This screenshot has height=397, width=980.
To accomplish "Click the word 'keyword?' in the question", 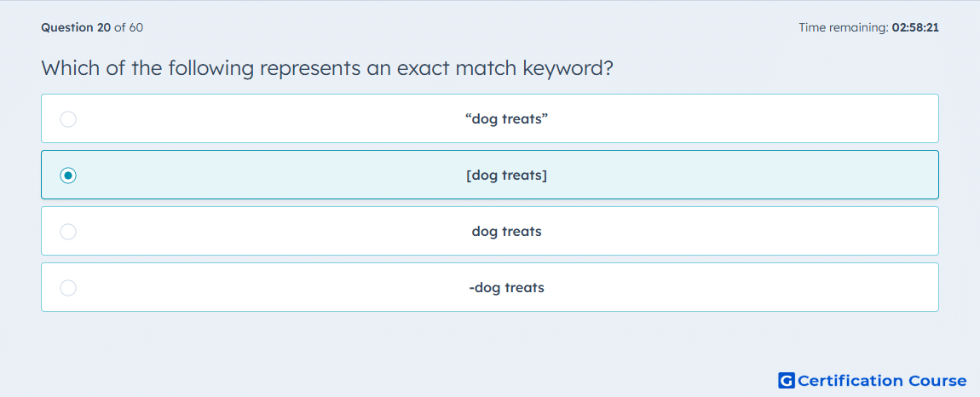I will click(x=565, y=69).
